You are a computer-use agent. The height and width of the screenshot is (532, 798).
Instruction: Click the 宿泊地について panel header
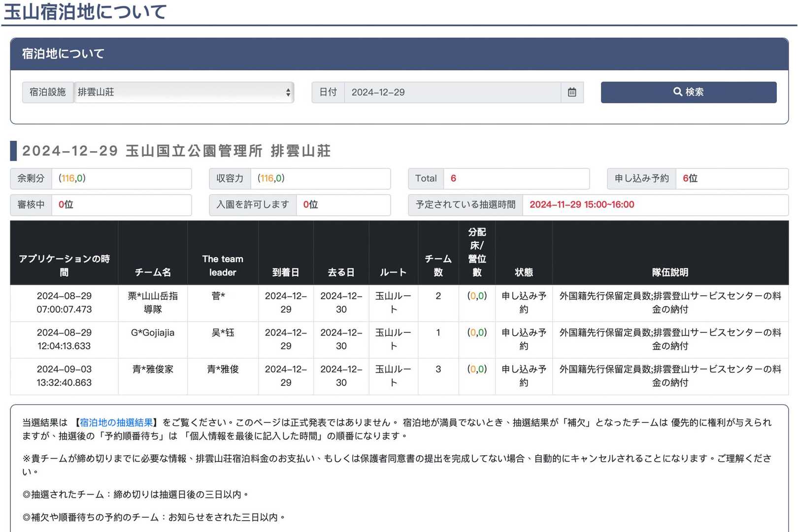(x=399, y=54)
